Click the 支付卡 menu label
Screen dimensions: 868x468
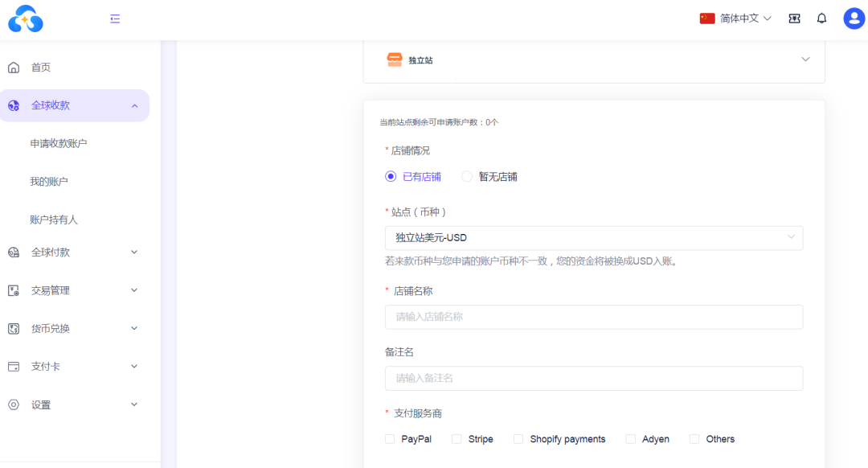pyautogui.click(x=45, y=367)
